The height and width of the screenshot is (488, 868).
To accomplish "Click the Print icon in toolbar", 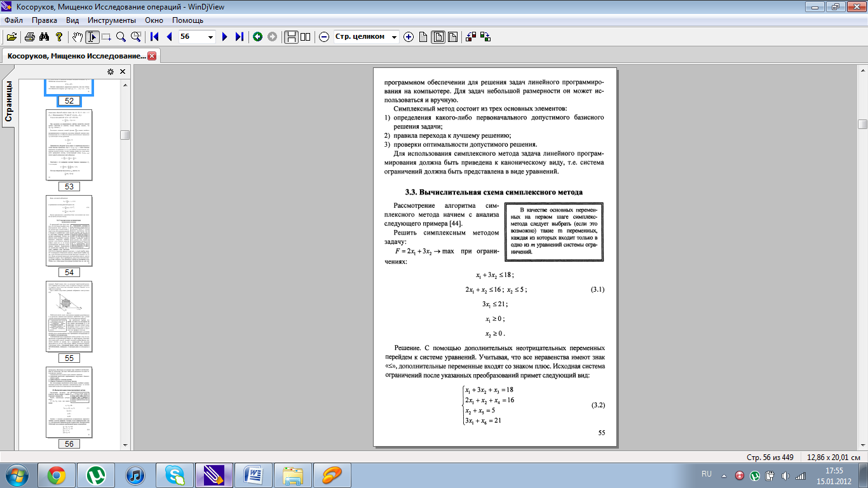I will [29, 37].
